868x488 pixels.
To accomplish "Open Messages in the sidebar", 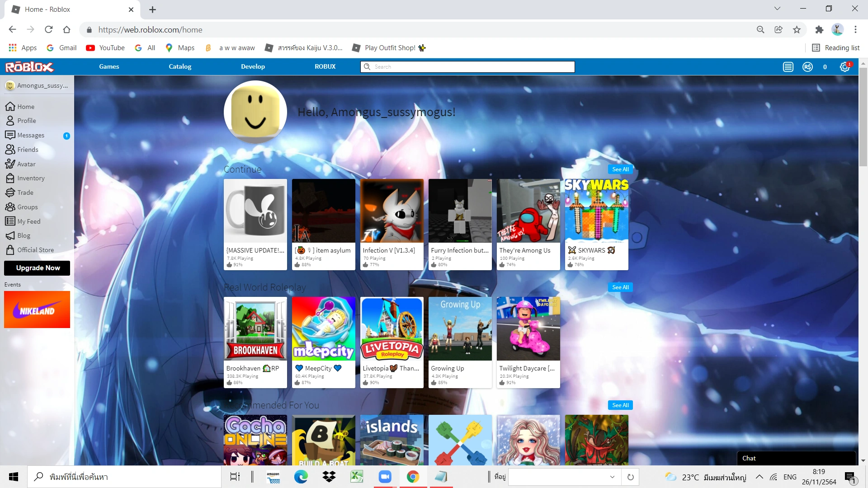I will coord(31,135).
